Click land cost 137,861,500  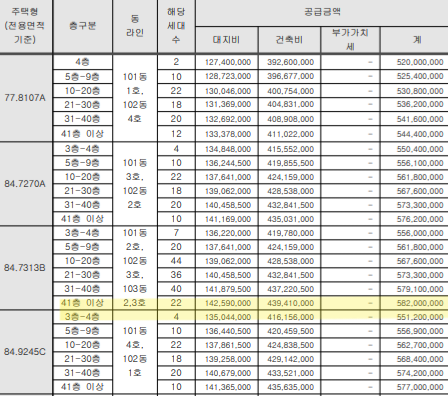tap(228, 345)
